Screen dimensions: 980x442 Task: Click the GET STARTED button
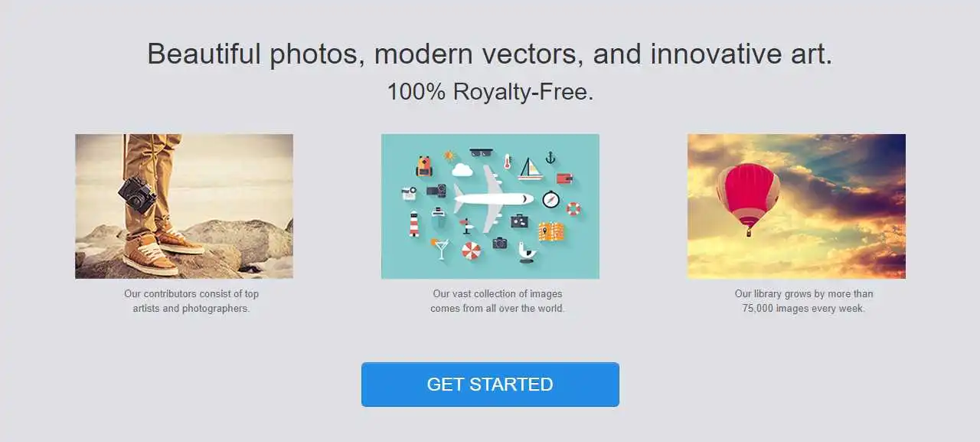490,385
